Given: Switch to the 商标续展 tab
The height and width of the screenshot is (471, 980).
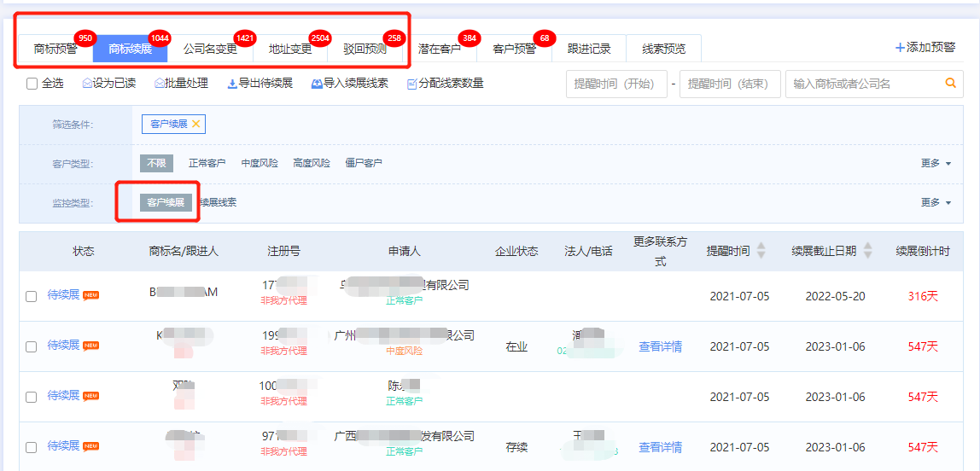Looking at the screenshot, I should click(x=130, y=49).
